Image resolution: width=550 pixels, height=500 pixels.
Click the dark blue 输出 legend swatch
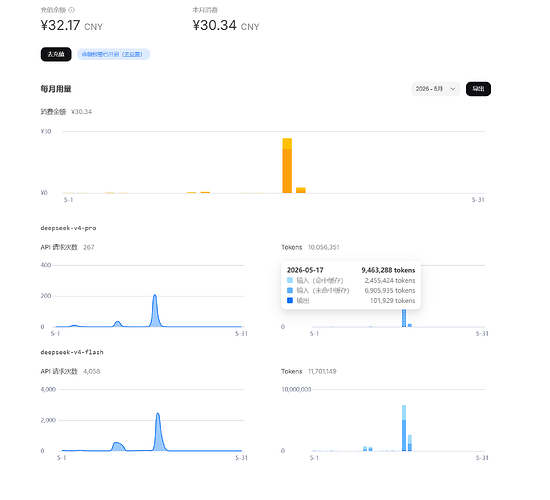pos(290,300)
